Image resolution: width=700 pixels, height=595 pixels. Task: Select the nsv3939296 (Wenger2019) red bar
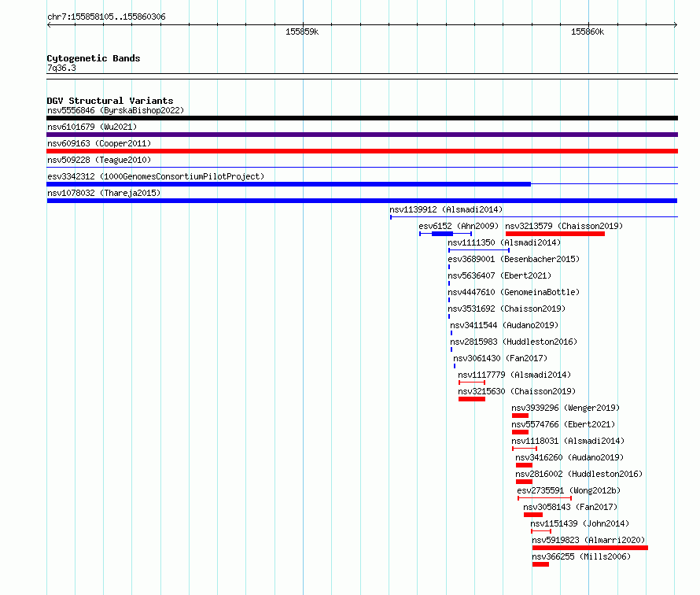(520, 416)
